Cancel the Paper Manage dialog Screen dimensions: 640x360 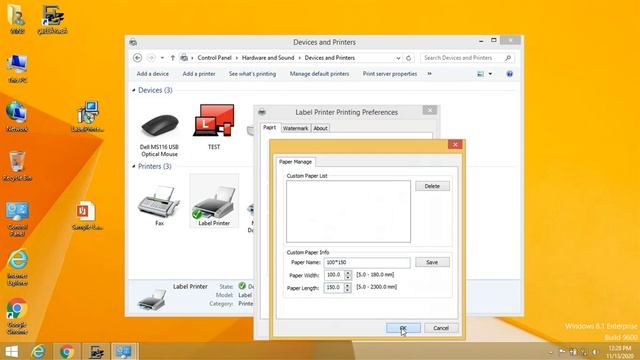(x=441, y=328)
